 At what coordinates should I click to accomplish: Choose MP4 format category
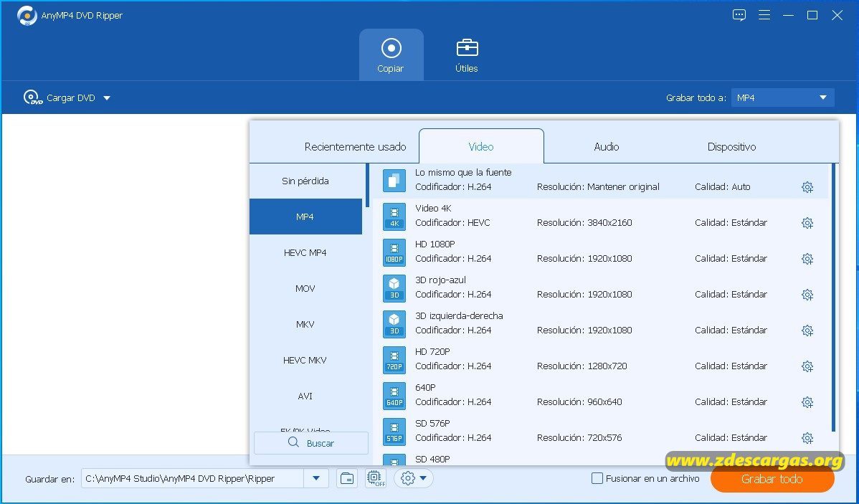pos(305,217)
